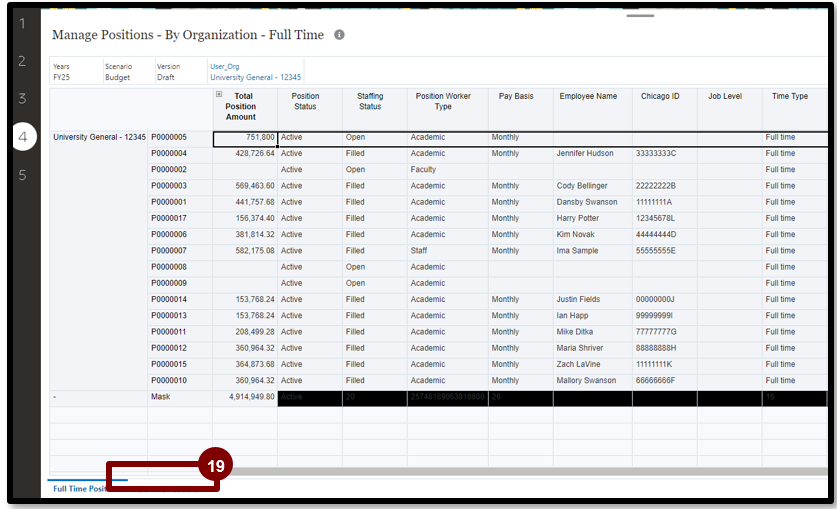
Task: Select row header P0000003
Action: pyautogui.click(x=180, y=186)
